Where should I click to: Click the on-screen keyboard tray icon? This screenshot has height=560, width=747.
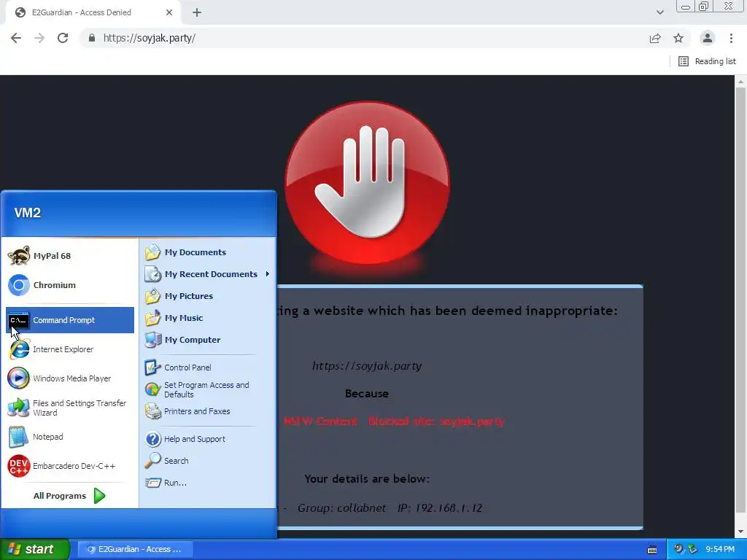pos(652,550)
